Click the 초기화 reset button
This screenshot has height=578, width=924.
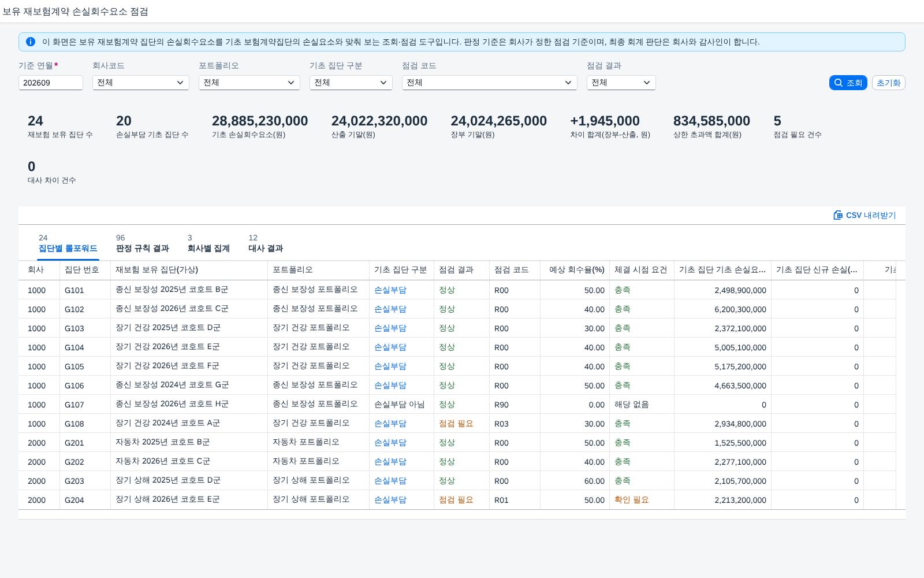coord(889,83)
